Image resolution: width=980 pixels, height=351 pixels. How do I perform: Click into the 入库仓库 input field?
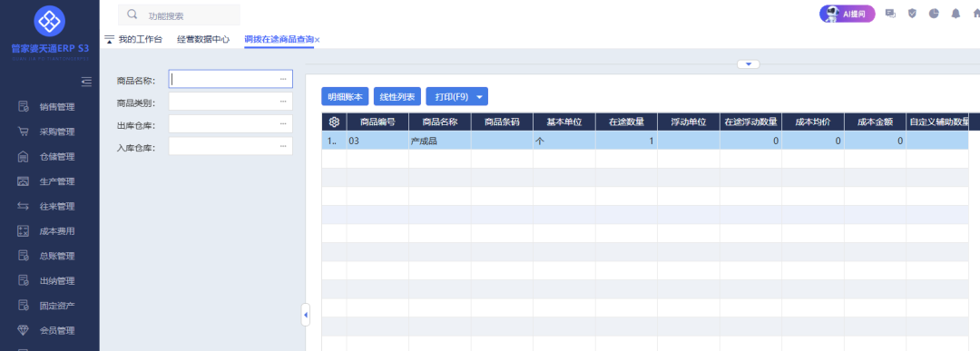(230, 147)
